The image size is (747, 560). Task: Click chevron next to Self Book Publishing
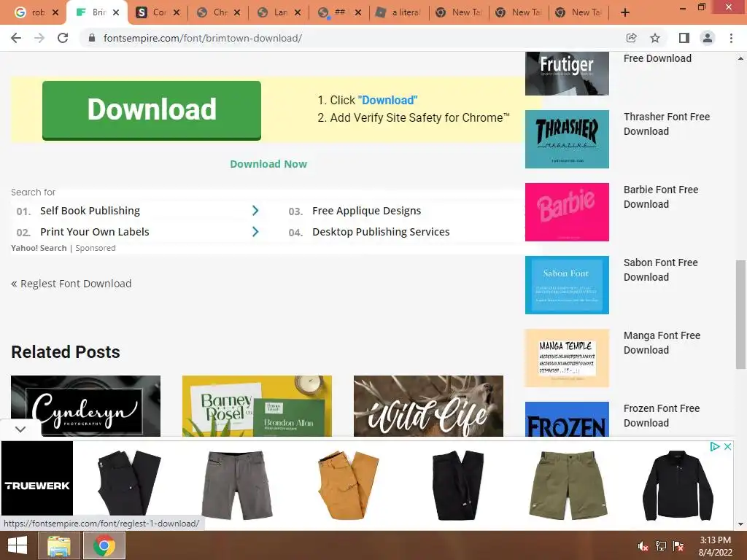[x=255, y=211]
